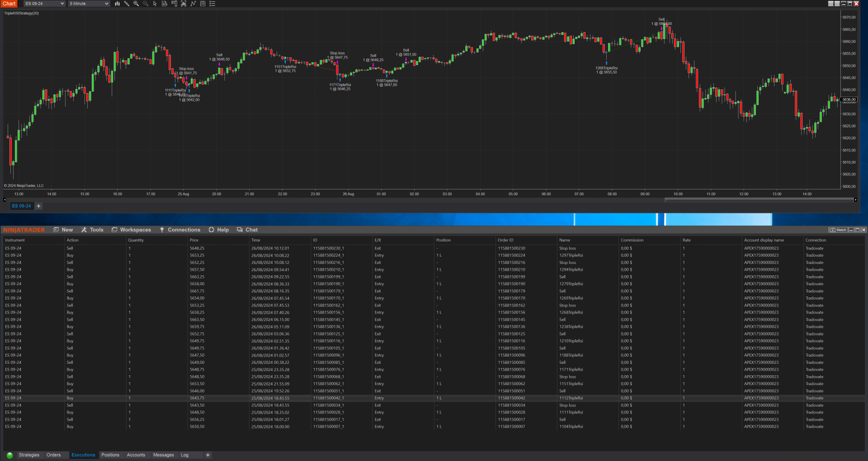Select the TripleRSIStrategy(20) chart label
Viewport: 868px width, 461px height.
21,13
